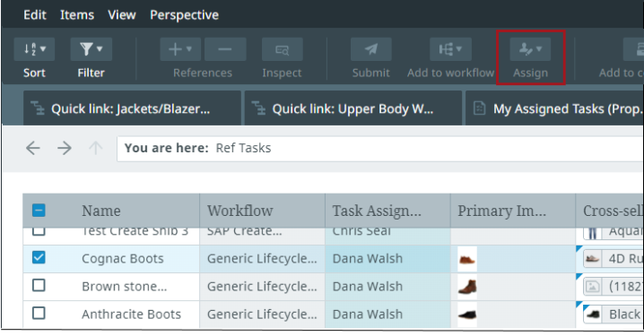Switch to Quick link: Jackets/Blazer tab
Image resolution: width=644 pixels, height=336 pixels.
(132, 108)
